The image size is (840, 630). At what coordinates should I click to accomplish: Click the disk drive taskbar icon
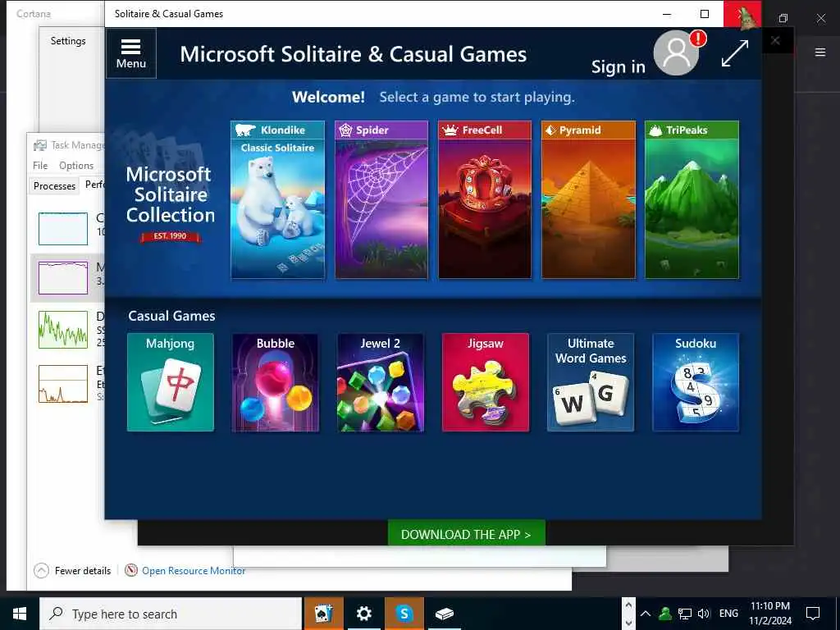(x=444, y=614)
